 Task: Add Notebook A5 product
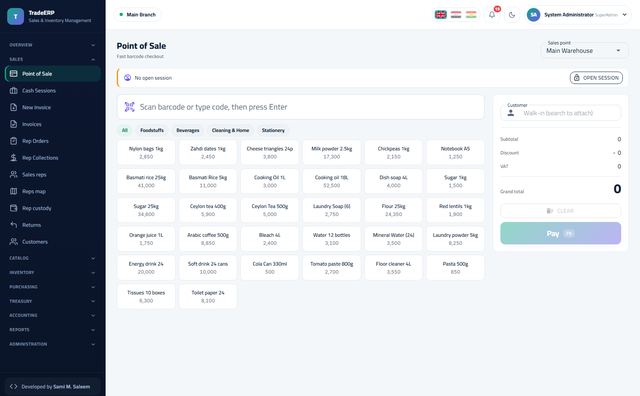(455, 152)
